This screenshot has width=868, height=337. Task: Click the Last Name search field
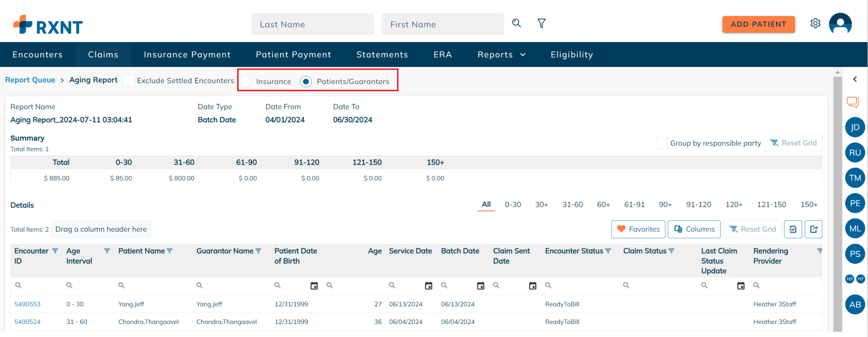click(312, 24)
